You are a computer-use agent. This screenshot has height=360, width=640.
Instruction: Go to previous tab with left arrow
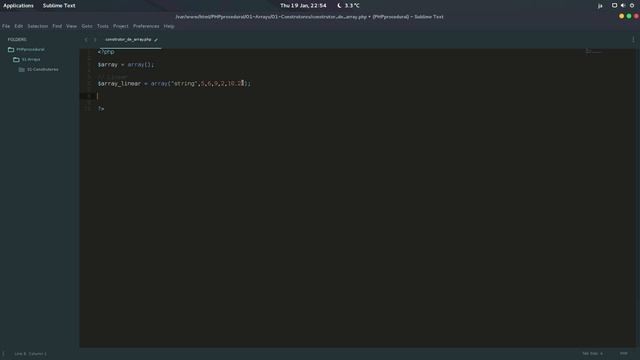click(86, 40)
